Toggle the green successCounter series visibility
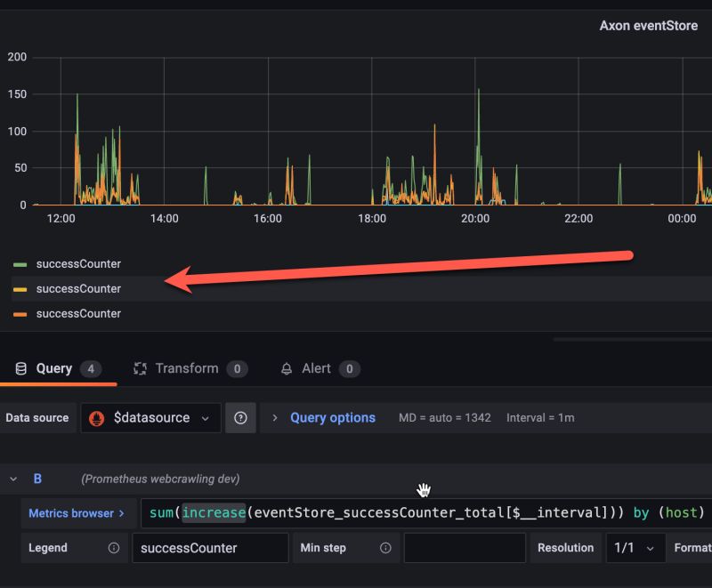Image resolution: width=712 pixels, height=588 pixels. pos(78,263)
